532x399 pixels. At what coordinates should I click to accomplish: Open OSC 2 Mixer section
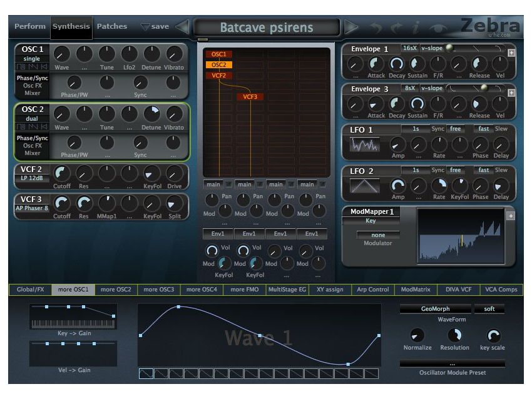[x=32, y=153]
